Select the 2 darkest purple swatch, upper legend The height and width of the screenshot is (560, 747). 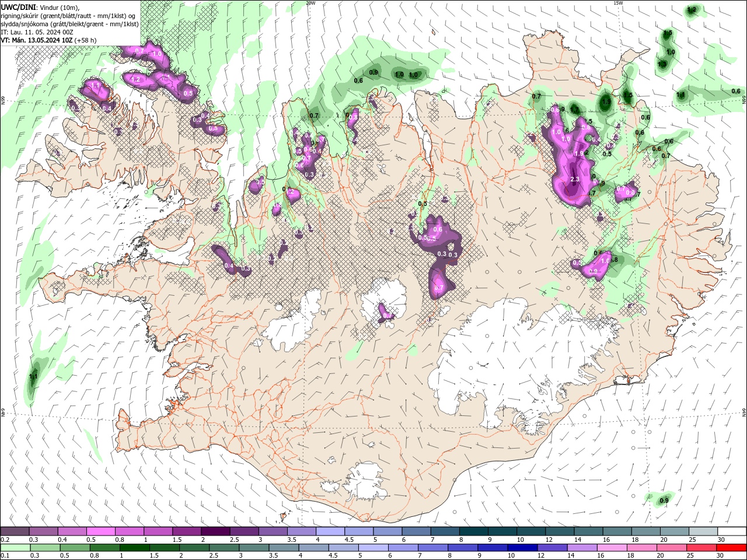[x=215, y=531]
